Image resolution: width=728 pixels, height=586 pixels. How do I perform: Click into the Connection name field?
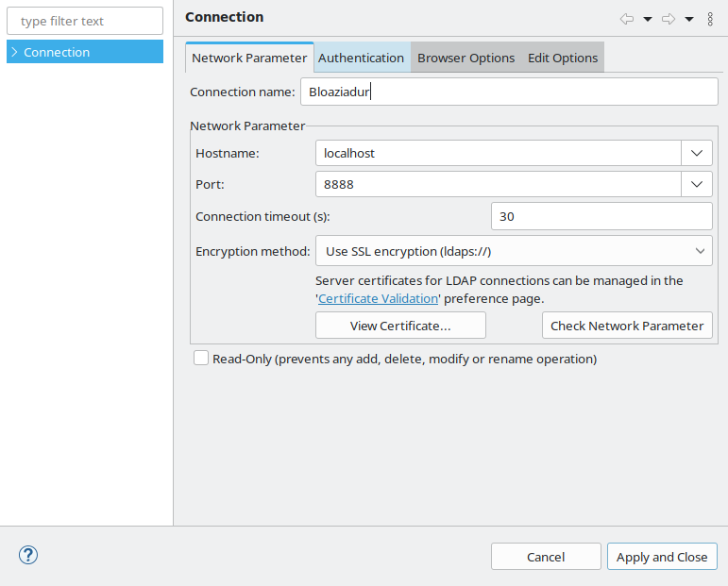pyautogui.click(x=509, y=92)
